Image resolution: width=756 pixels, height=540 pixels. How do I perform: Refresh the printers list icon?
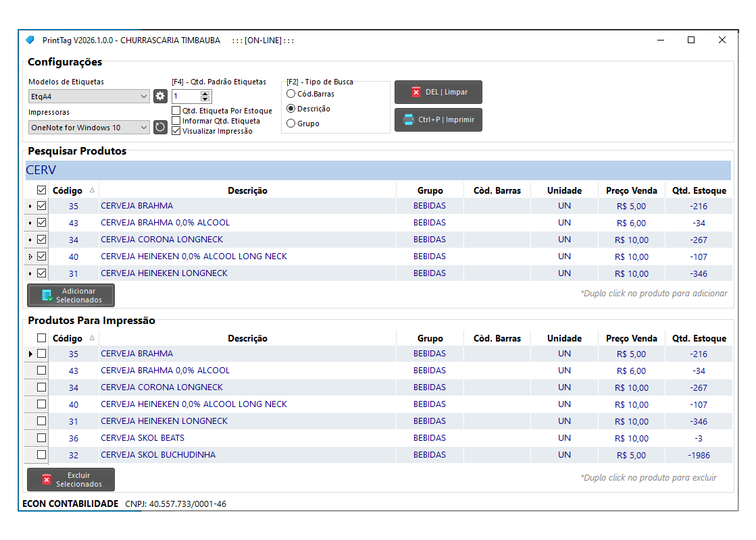click(x=160, y=127)
